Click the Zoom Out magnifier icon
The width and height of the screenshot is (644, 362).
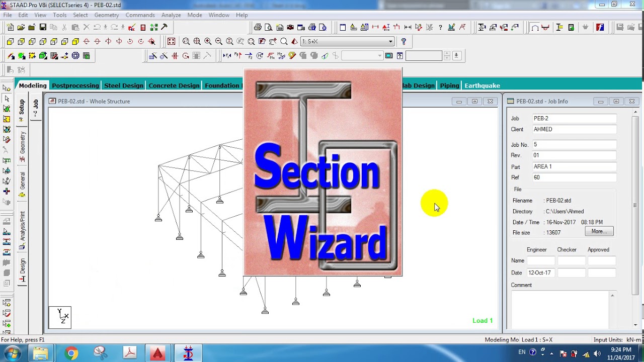pyautogui.click(x=219, y=41)
